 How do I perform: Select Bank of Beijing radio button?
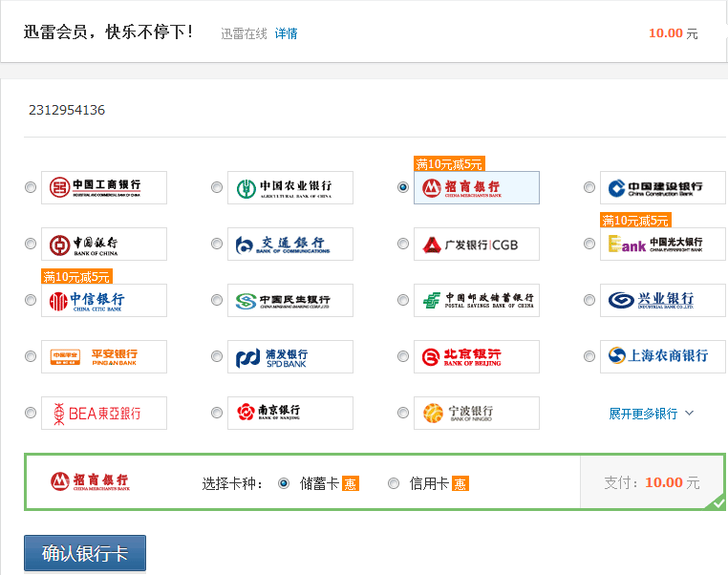point(403,357)
